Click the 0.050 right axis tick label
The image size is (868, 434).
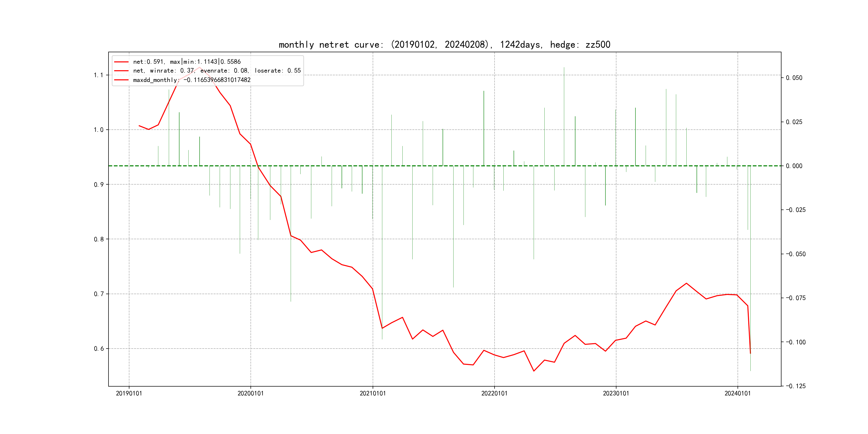(794, 78)
